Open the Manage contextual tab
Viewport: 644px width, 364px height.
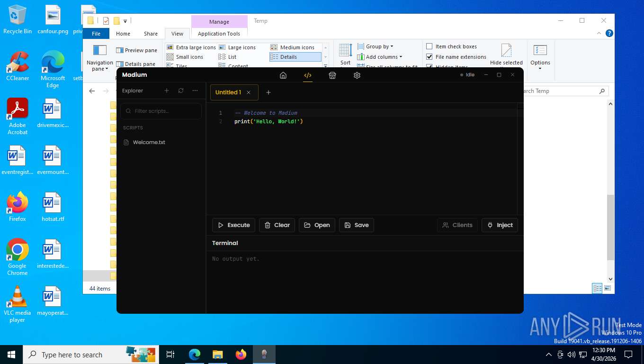[x=219, y=22]
